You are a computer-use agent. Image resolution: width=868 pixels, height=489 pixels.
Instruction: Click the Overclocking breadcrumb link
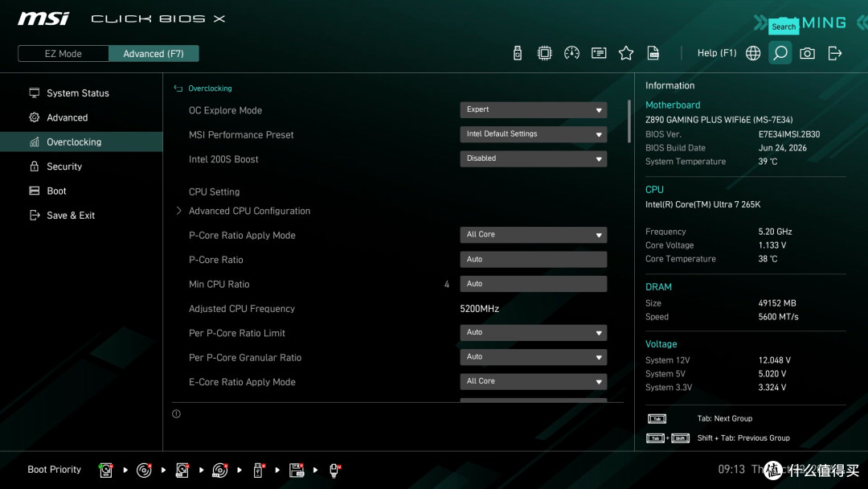click(210, 88)
